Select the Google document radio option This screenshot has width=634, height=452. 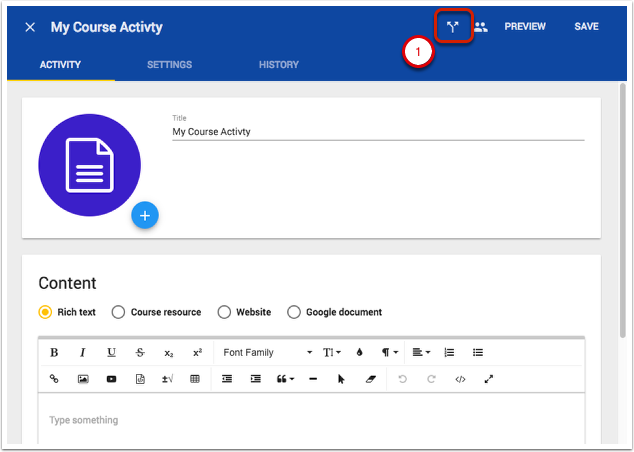294,312
